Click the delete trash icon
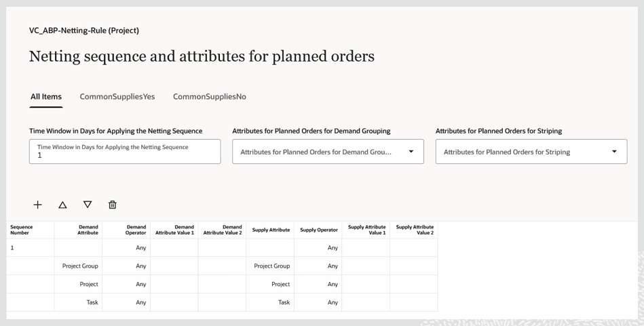644x326 pixels. click(113, 205)
